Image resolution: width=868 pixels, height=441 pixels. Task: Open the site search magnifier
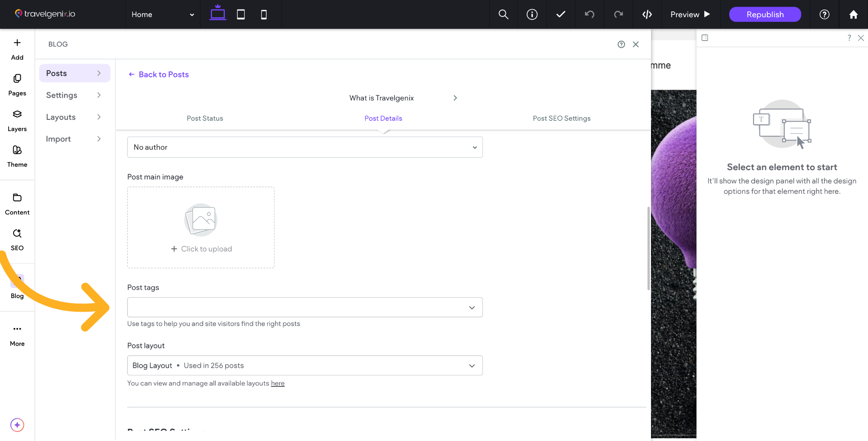pos(503,14)
